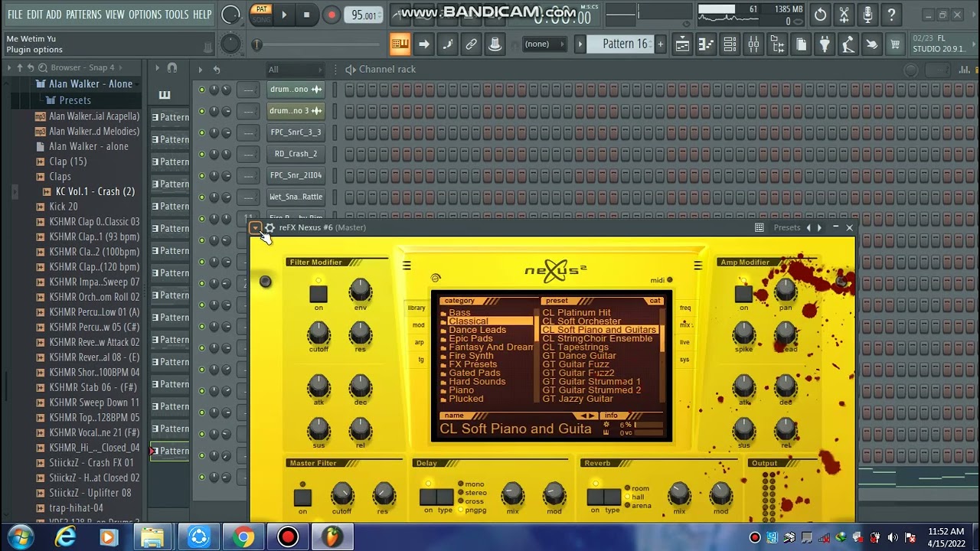This screenshot has width=980, height=551.
Task: Click the FPC_Snrc_3_3 channel button
Action: [x=296, y=132]
